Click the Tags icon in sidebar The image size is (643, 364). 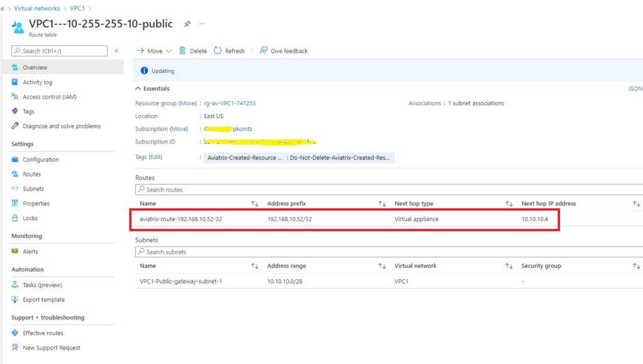point(15,111)
